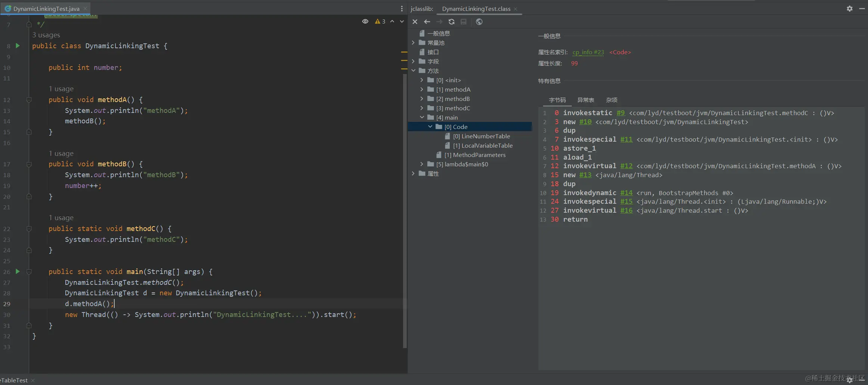Toggle the reader mode eye icon
The height and width of the screenshot is (385, 868).
pos(365,22)
